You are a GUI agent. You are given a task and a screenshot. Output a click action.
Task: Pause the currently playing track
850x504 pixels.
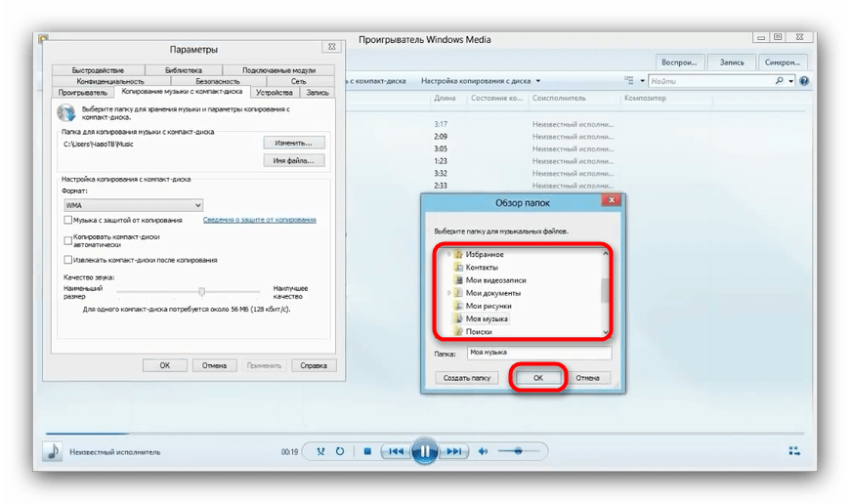[424, 451]
